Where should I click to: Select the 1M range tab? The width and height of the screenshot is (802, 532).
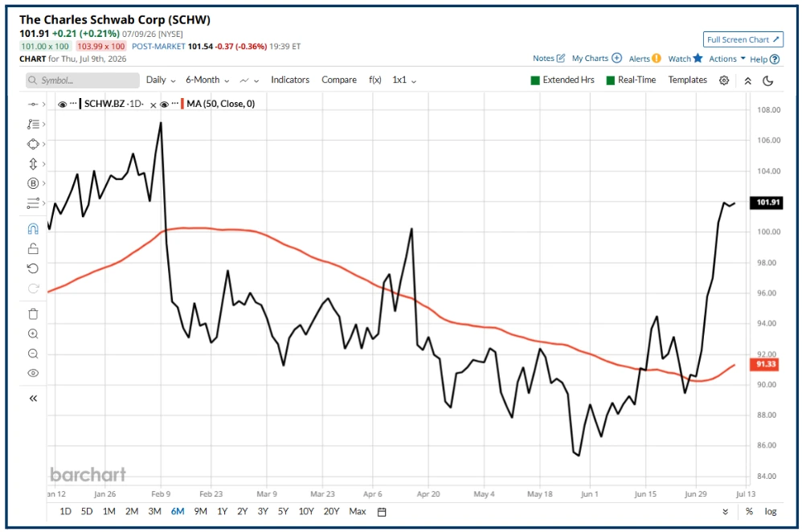point(109,511)
